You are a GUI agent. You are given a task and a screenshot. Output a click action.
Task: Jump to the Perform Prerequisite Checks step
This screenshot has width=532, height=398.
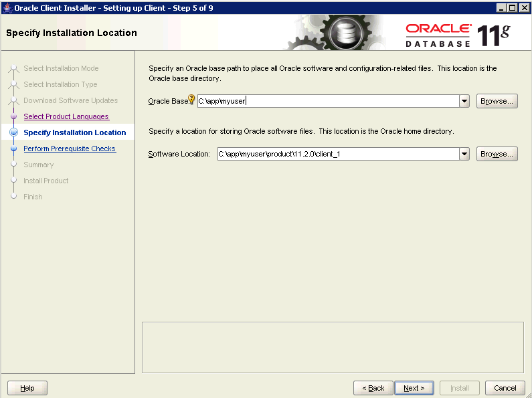70,148
